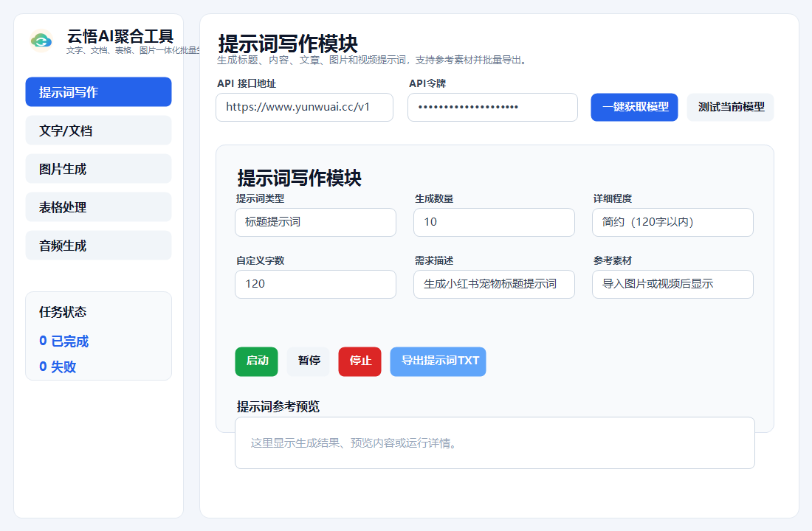
Task: Click the 0 失败 status text
Action: [58, 367]
